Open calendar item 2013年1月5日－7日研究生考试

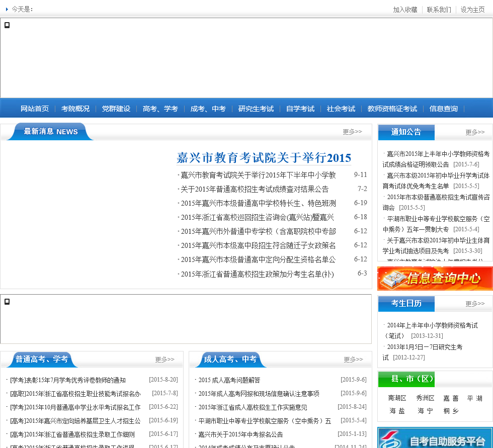(x=423, y=352)
